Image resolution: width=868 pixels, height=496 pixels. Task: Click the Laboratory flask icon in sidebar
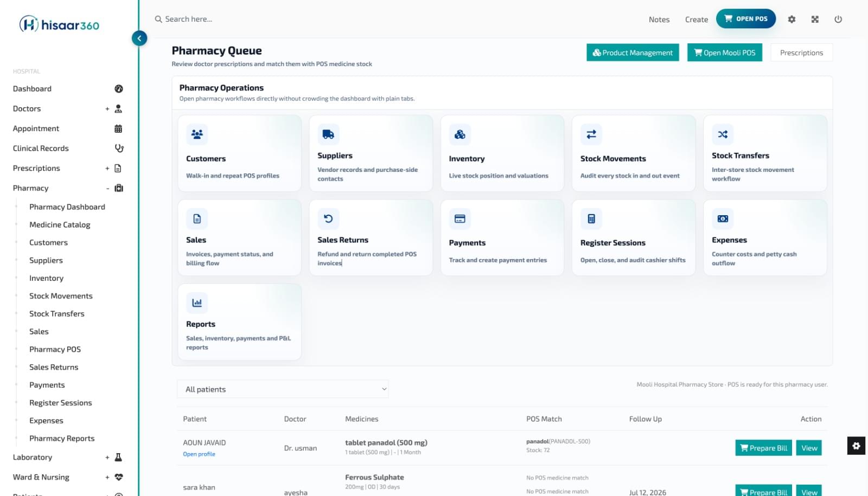point(118,458)
